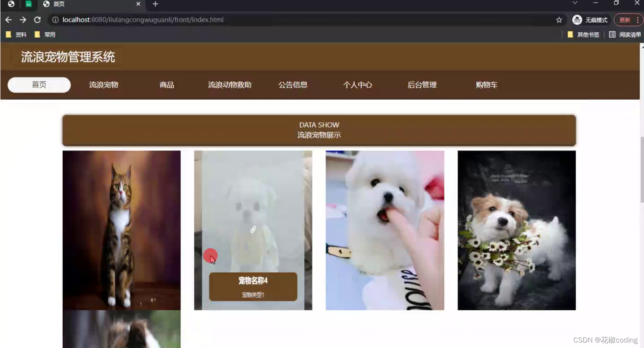Open the tab search dropdown arrow
The height and width of the screenshot is (348, 644).
(575, 3)
